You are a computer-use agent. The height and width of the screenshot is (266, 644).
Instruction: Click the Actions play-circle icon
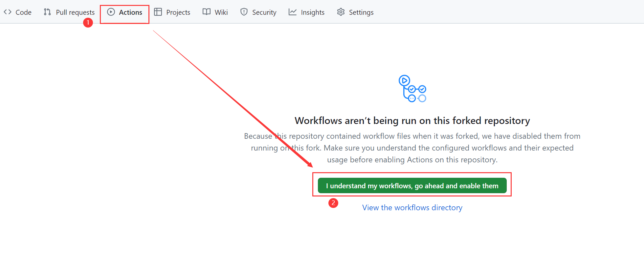111,12
